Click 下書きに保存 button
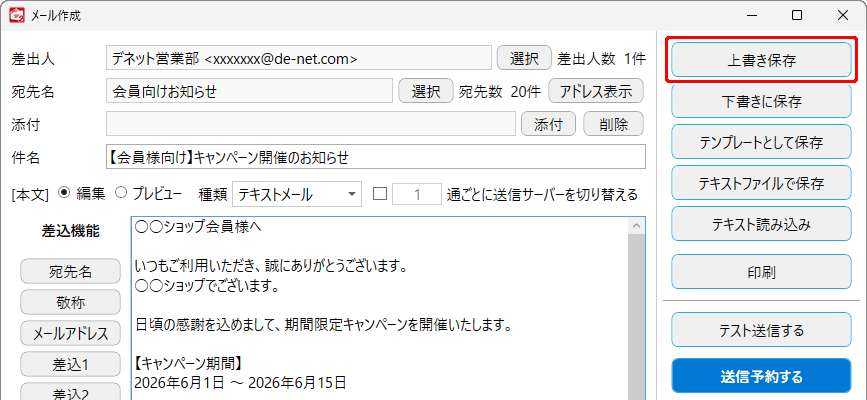 (x=761, y=101)
